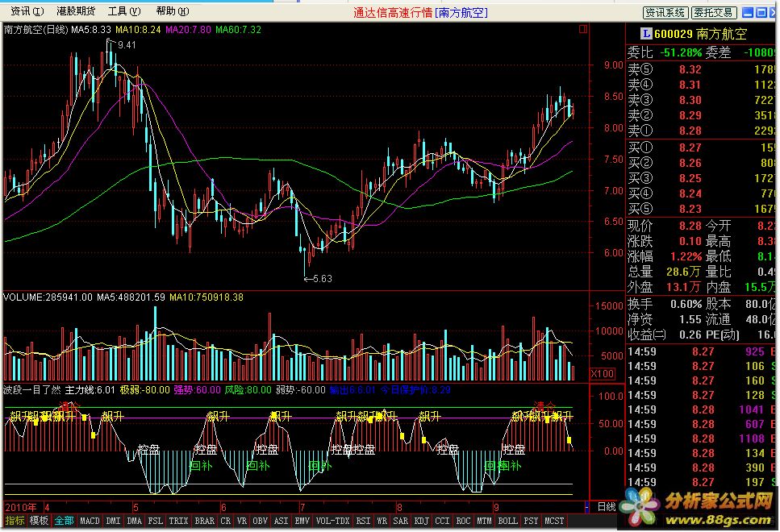Viewport: 780px width, 532px height.
Task: Click the 涨幅 1.22% value
Action: pyautogui.click(x=686, y=256)
